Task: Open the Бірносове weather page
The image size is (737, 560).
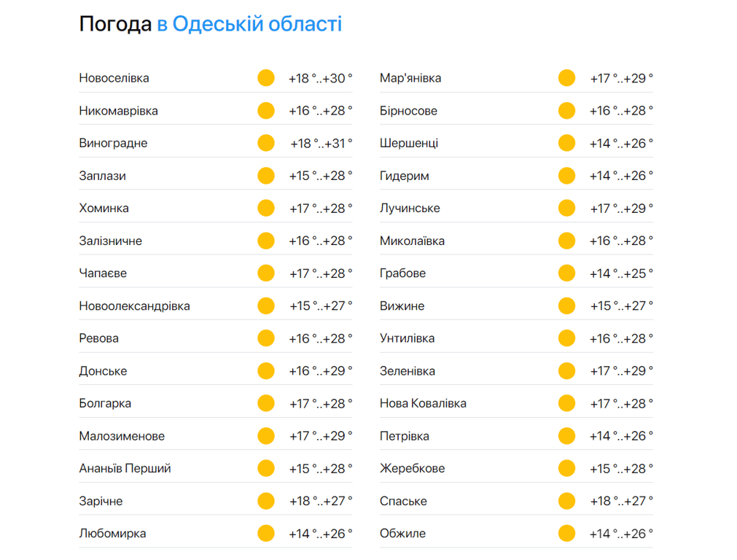Action: 408,110
